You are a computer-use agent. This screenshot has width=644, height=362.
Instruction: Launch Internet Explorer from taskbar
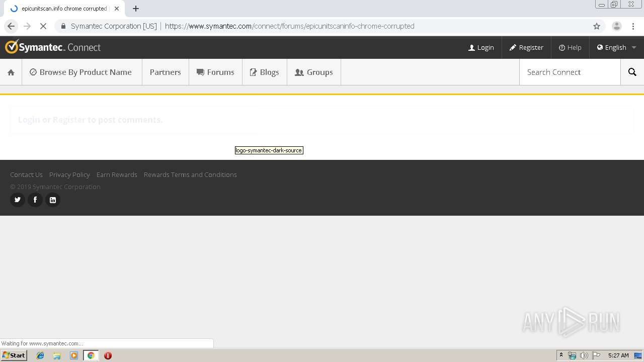(x=40, y=355)
